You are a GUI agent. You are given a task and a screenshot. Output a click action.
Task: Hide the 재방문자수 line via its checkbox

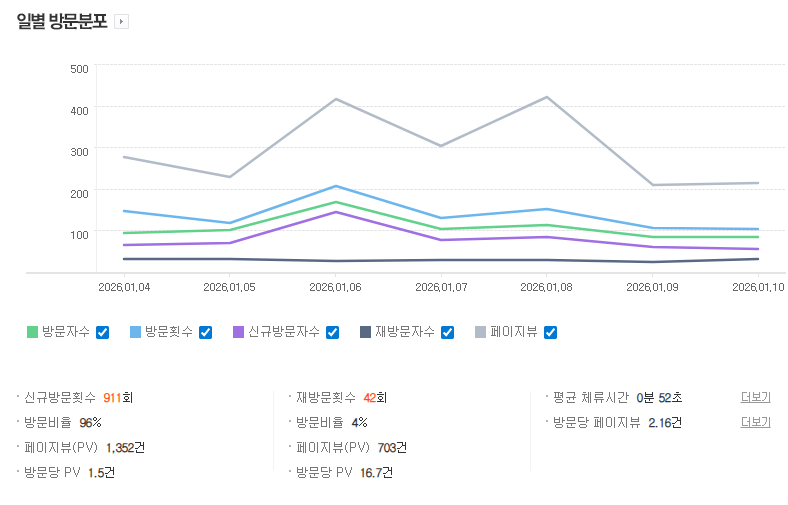pos(447,332)
